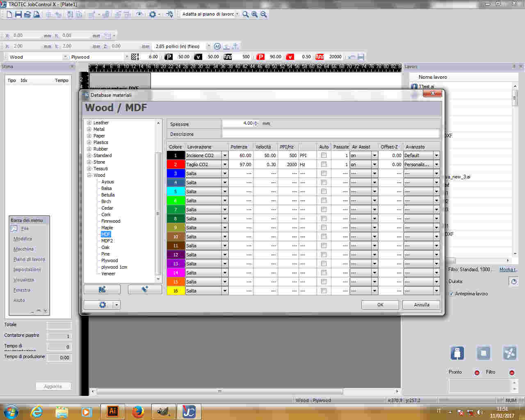Open the zoom mode Adatta al piano dropdown
This screenshot has width=525, height=420.
tap(237, 14)
